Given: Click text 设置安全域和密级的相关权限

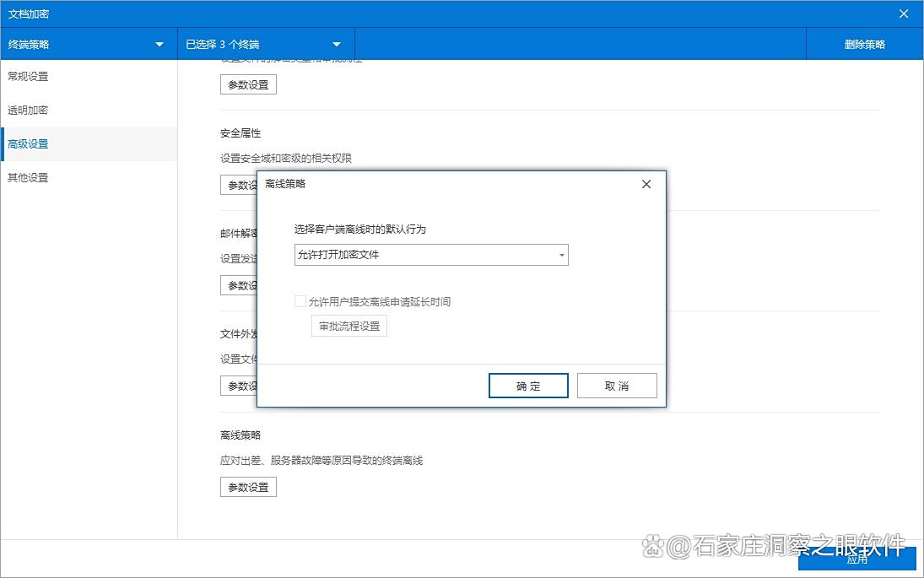Looking at the screenshot, I should 286,158.
